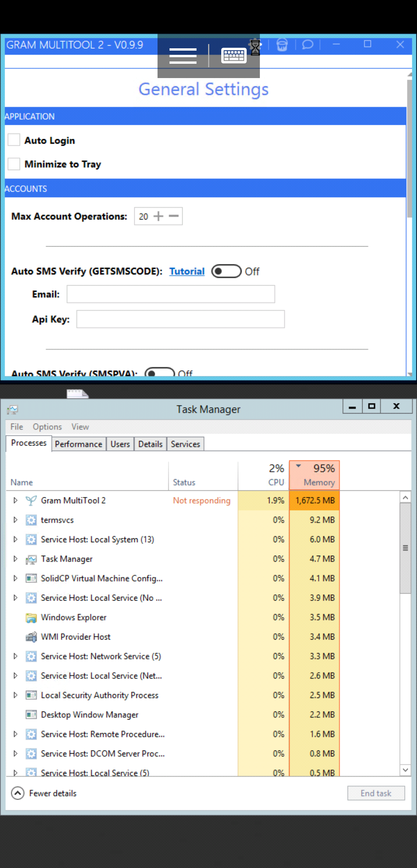Expand Service Host: DCOM Server Proc row
Screen dimensions: 417x868
15,753
